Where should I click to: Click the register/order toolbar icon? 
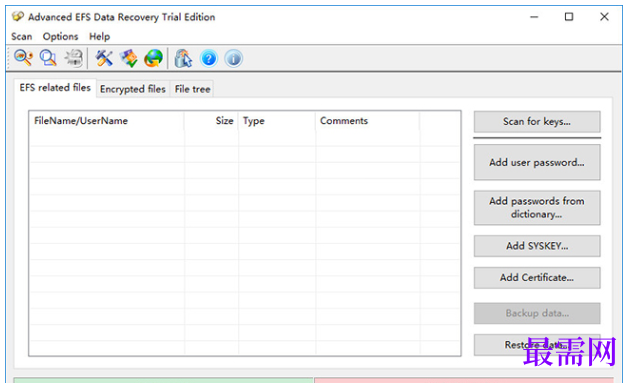coord(183,58)
